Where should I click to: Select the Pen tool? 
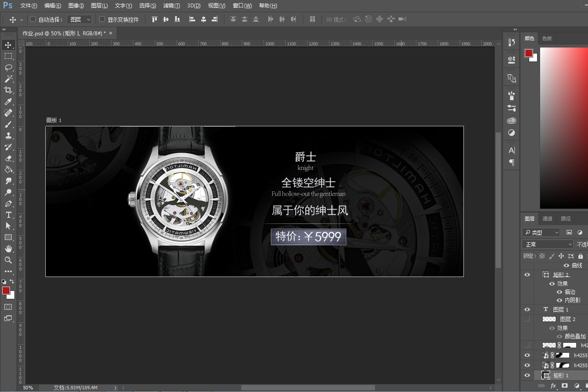click(8, 203)
